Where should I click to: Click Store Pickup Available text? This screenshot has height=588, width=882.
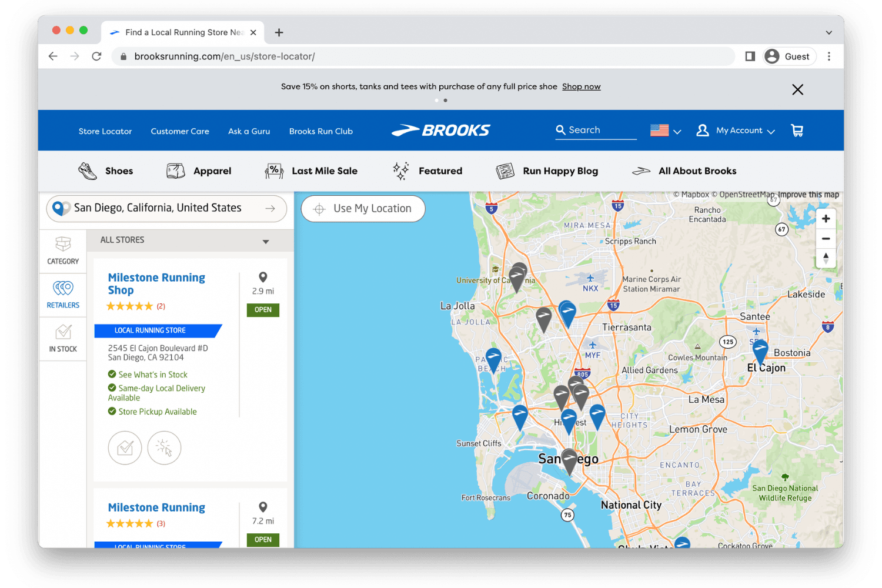point(158,412)
